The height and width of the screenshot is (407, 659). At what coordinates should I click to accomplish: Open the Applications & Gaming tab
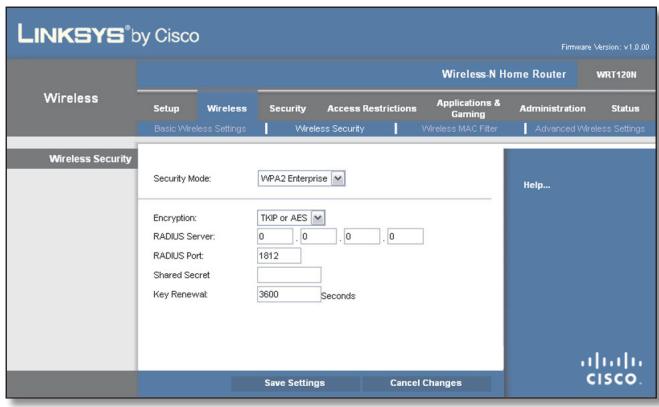tap(468, 108)
